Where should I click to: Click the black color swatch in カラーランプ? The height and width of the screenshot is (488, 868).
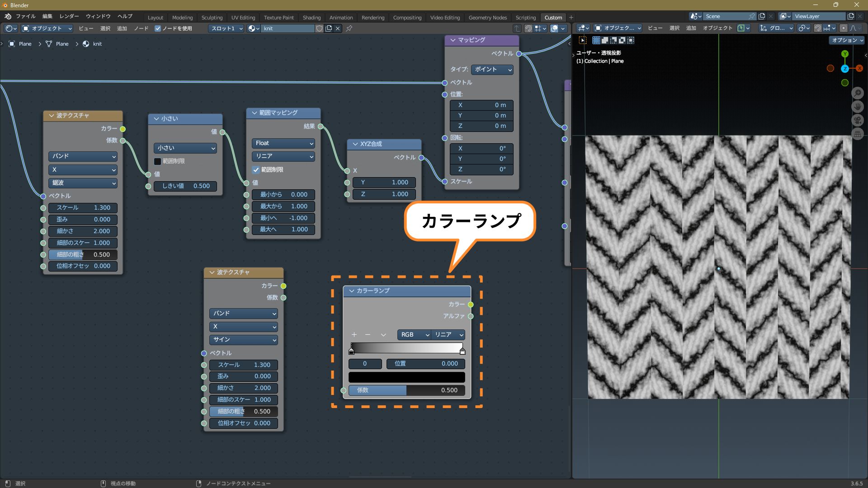tap(406, 377)
